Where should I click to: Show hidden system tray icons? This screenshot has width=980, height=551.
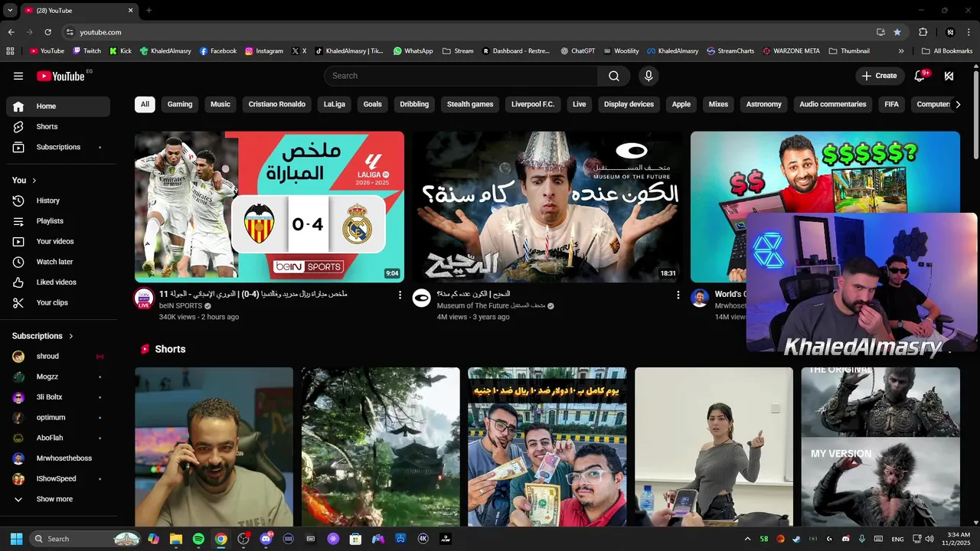coord(747,539)
